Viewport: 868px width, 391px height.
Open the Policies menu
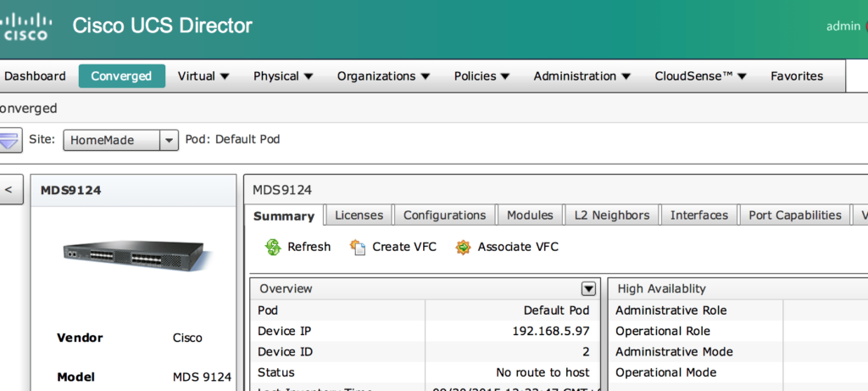(x=481, y=75)
